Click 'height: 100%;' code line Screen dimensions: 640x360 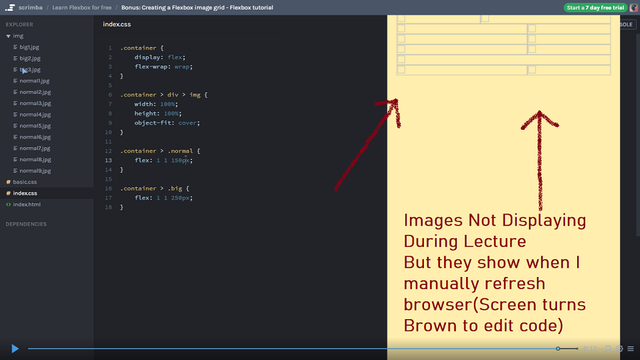[158, 113]
